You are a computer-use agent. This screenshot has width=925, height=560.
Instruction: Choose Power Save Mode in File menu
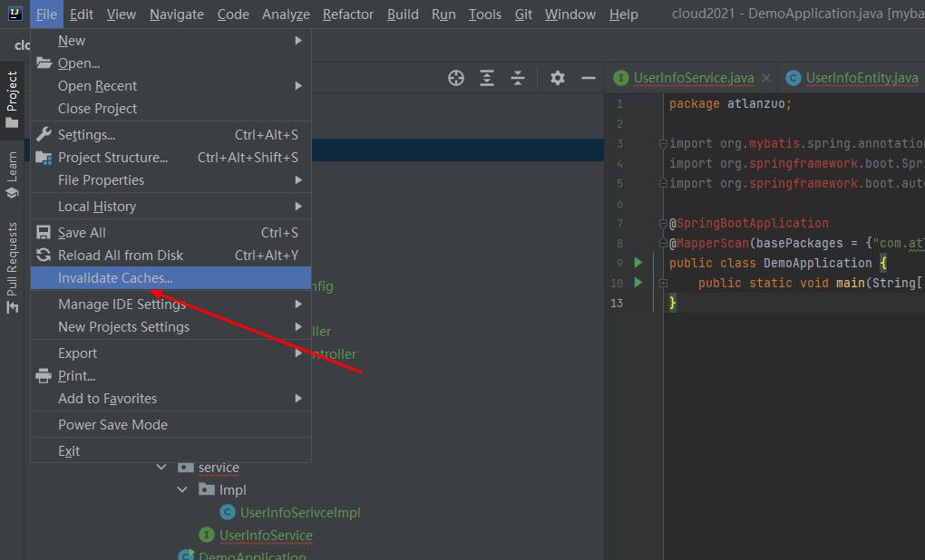112,425
